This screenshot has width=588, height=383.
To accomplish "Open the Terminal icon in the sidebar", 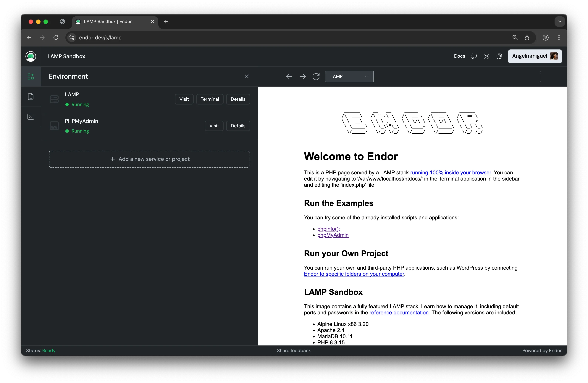I will click(31, 117).
